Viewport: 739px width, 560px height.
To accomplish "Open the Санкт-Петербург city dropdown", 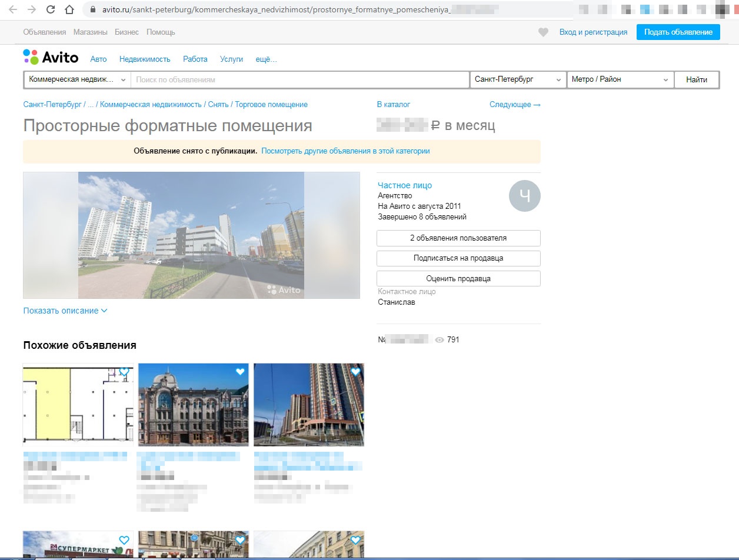I will click(x=518, y=79).
